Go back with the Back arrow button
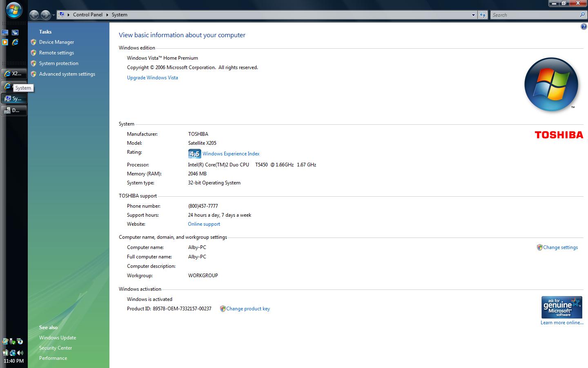Viewport: 588px width, 368px height. tap(34, 15)
